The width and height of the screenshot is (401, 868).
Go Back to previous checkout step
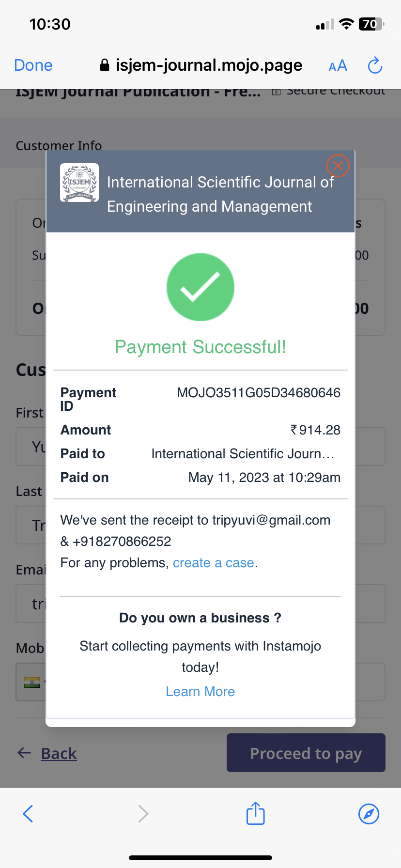[59, 753]
